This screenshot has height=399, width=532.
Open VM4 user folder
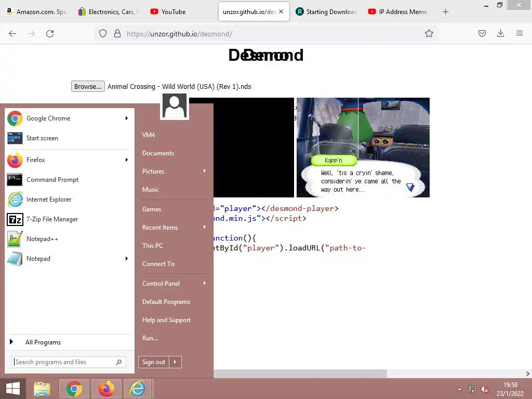[149, 135]
